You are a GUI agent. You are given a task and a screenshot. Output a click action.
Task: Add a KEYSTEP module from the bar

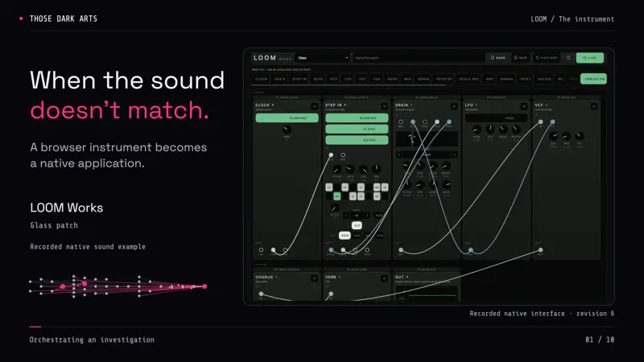click(444, 79)
